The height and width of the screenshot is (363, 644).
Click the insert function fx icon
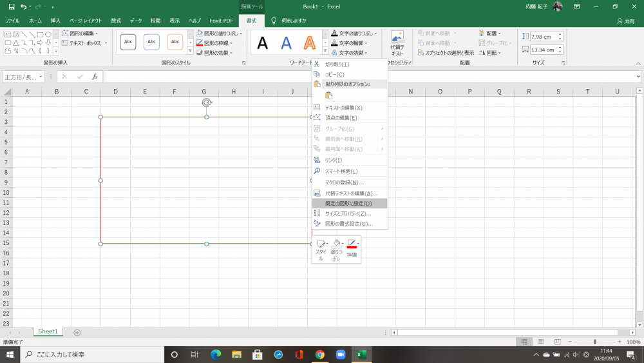(x=95, y=77)
